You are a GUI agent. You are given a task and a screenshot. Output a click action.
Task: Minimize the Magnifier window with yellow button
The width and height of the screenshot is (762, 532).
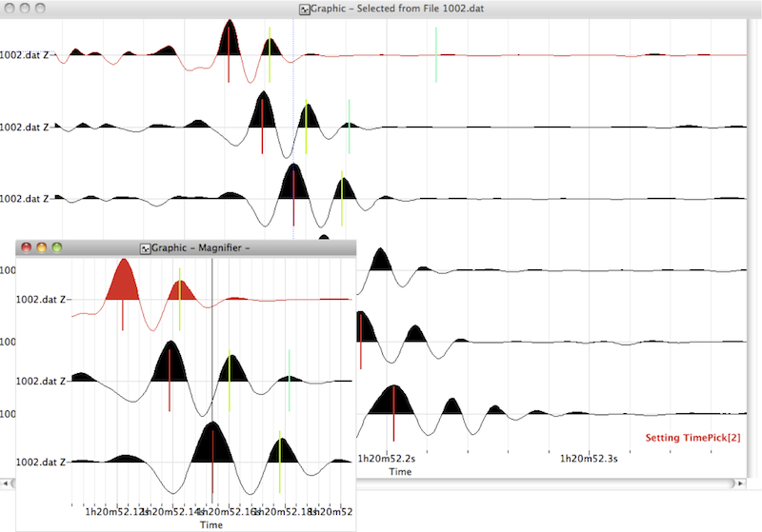tap(41, 247)
